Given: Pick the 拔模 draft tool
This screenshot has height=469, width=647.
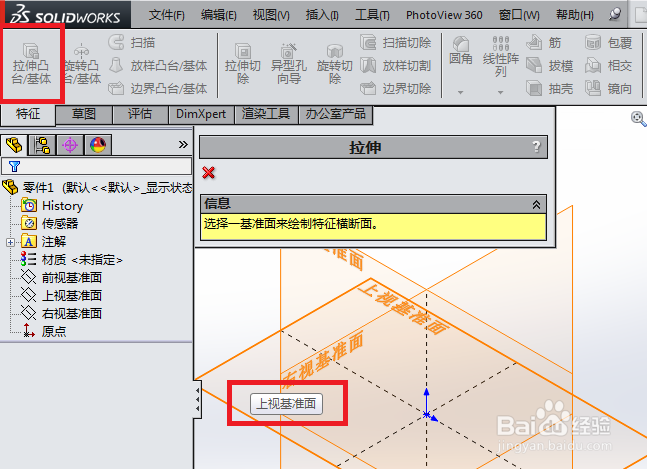Looking at the screenshot, I should click(x=550, y=66).
